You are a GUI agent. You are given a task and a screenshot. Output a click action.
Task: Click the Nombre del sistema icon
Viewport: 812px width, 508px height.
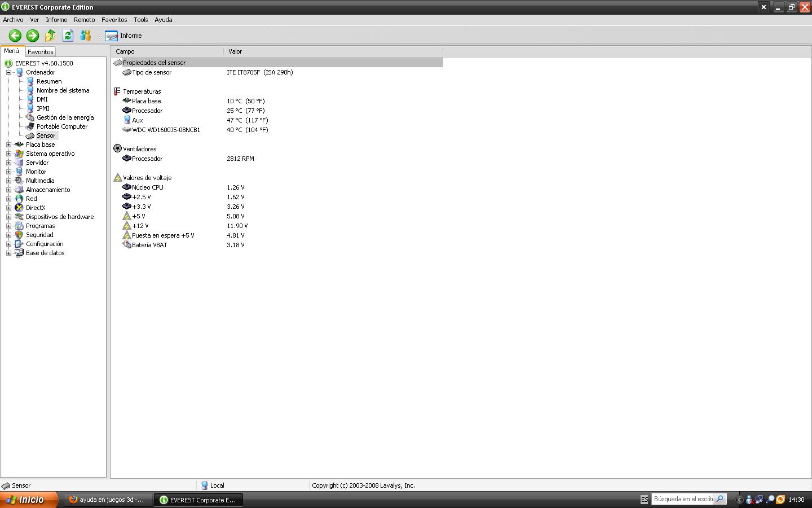click(30, 90)
